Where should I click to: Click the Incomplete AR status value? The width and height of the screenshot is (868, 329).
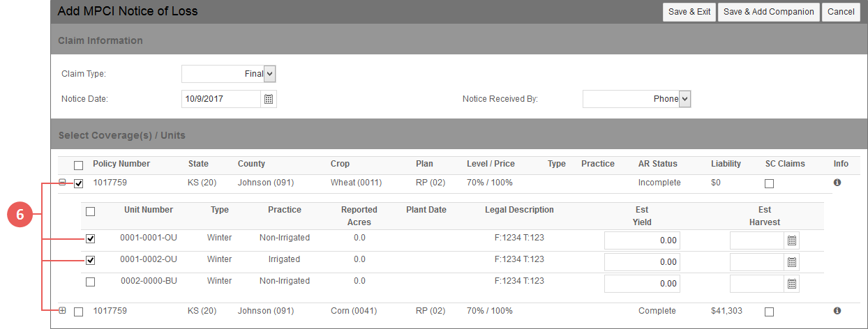coord(659,183)
